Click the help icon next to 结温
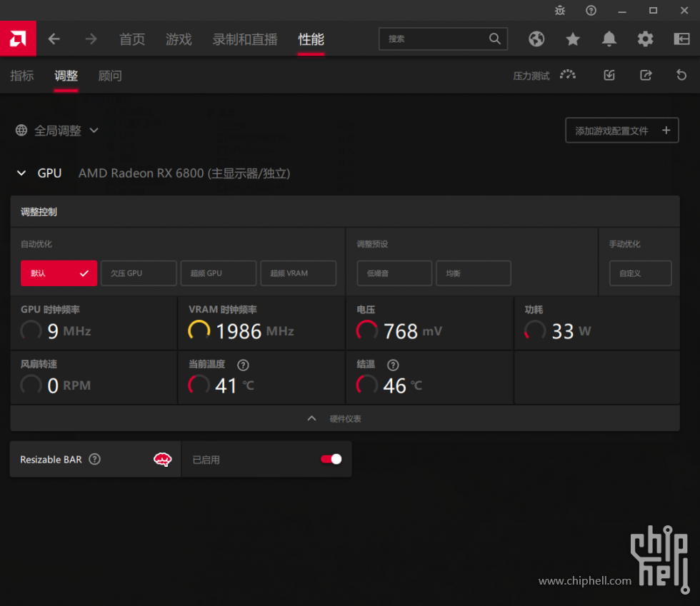 (x=393, y=365)
